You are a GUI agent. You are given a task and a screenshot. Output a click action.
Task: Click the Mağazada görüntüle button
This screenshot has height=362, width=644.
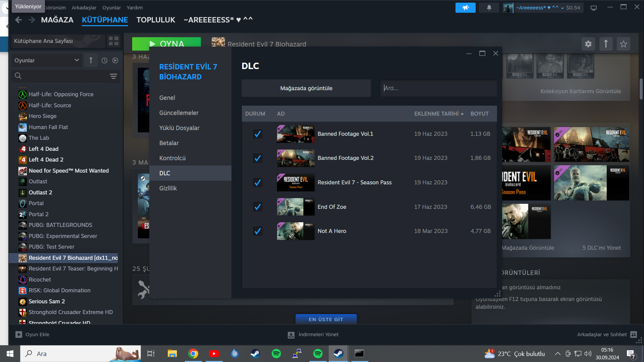coord(306,88)
